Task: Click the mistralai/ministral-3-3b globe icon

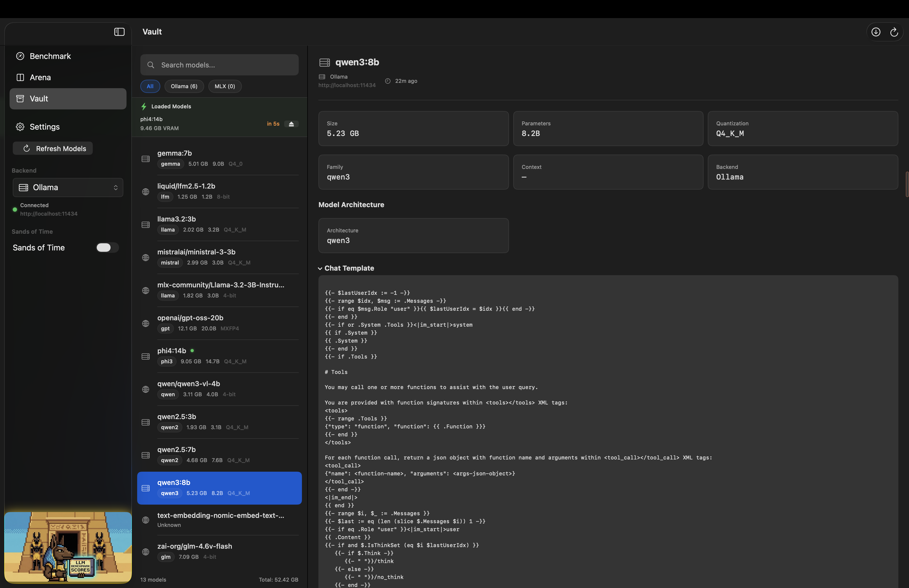Action: pyautogui.click(x=145, y=258)
